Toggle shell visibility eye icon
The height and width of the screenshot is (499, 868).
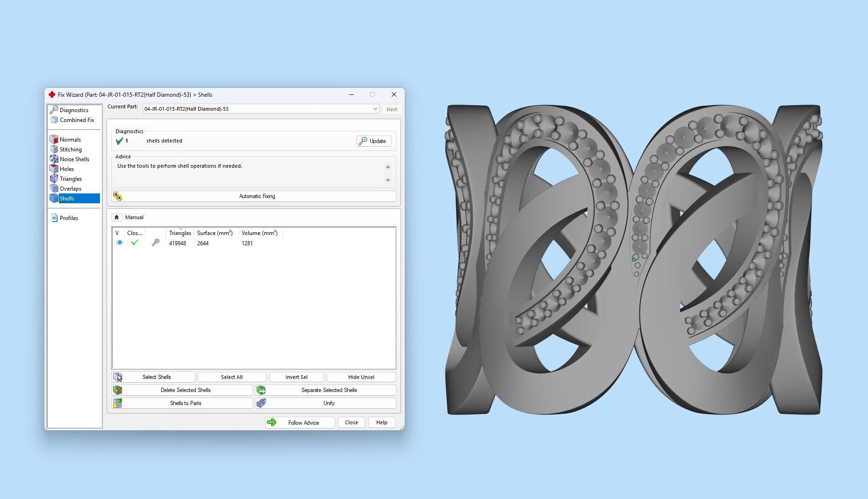[120, 243]
